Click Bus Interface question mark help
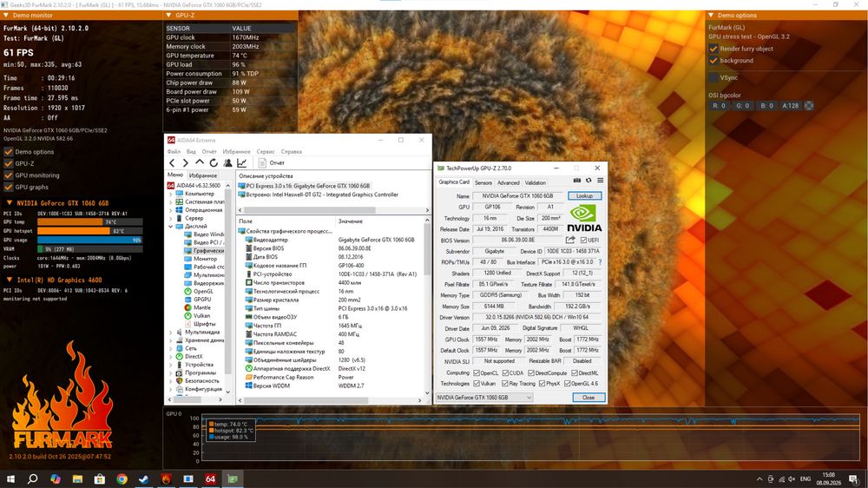 (600, 262)
